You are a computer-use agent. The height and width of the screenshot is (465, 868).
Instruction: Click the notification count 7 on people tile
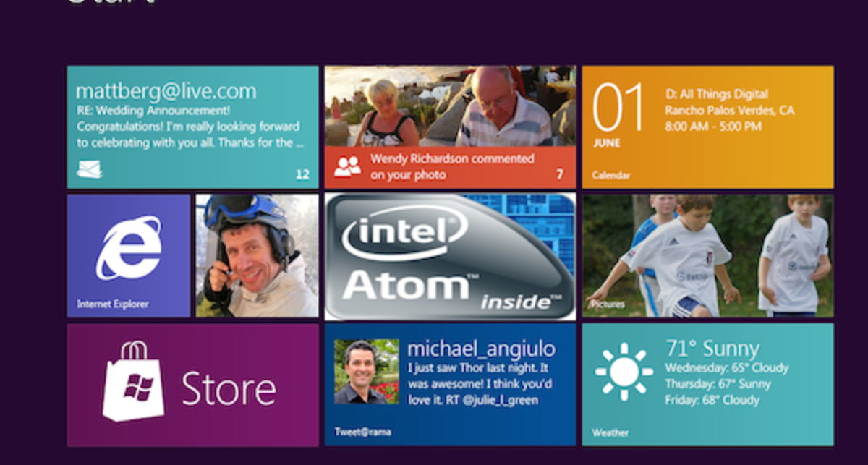click(559, 174)
